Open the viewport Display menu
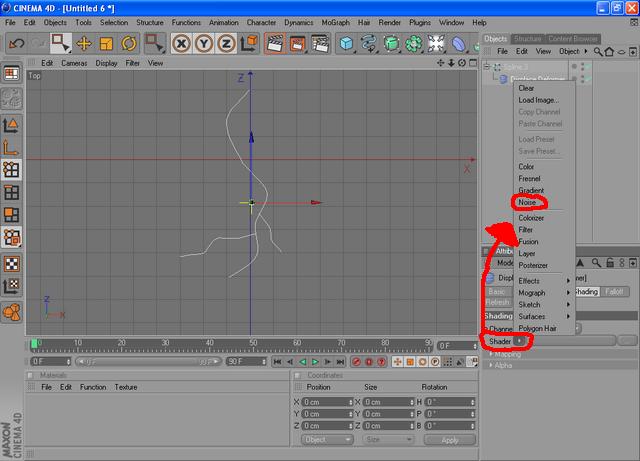Image resolution: width=640 pixels, height=461 pixels. (x=106, y=63)
